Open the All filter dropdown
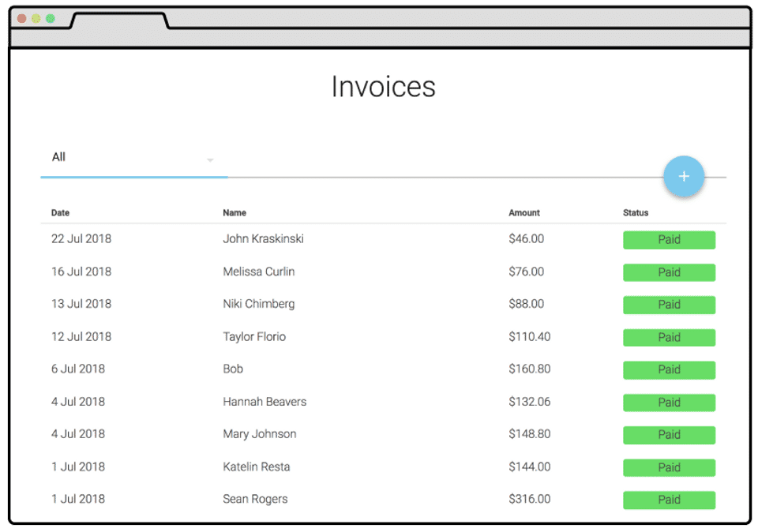The height and width of the screenshot is (532, 758). (x=134, y=158)
